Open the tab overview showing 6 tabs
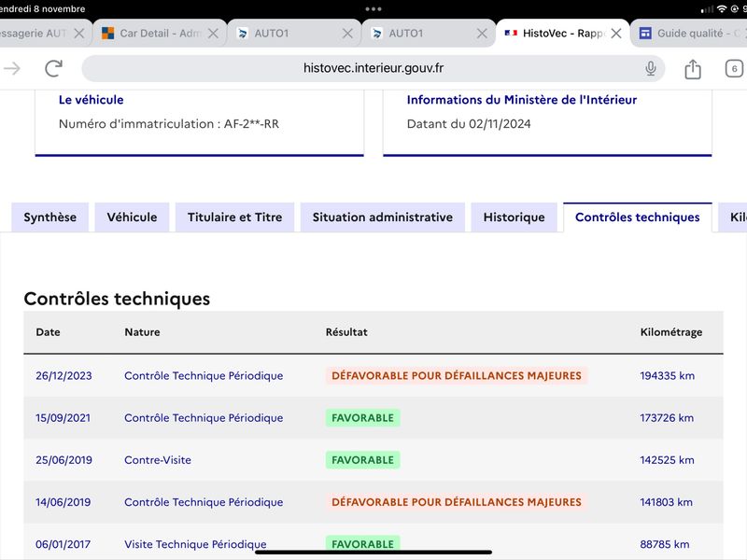The height and width of the screenshot is (560, 747). [x=734, y=68]
